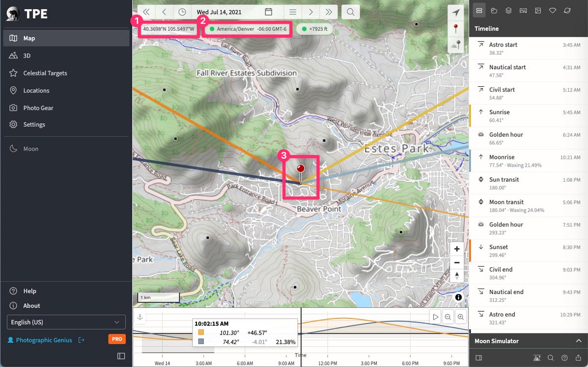Jump back with double-left chevrons
Screen dimensions: 588x367
click(146, 12)
